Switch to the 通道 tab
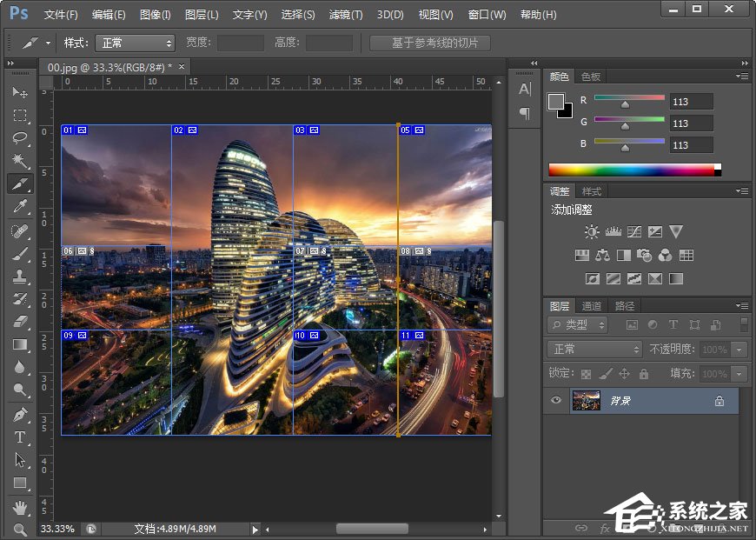The height and width of the screenshot is (540, 756). click(594, 305)
